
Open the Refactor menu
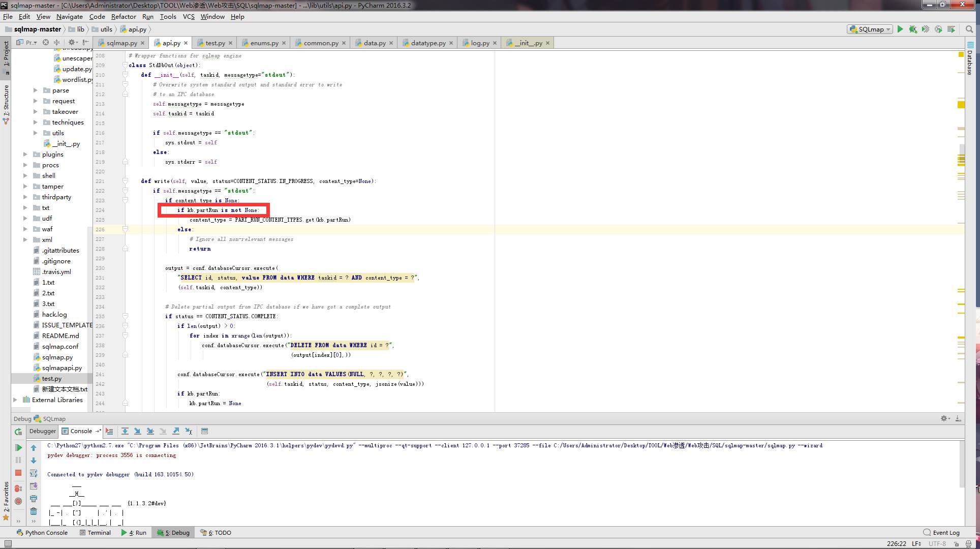pyautogui.click(x=124, y=17)
